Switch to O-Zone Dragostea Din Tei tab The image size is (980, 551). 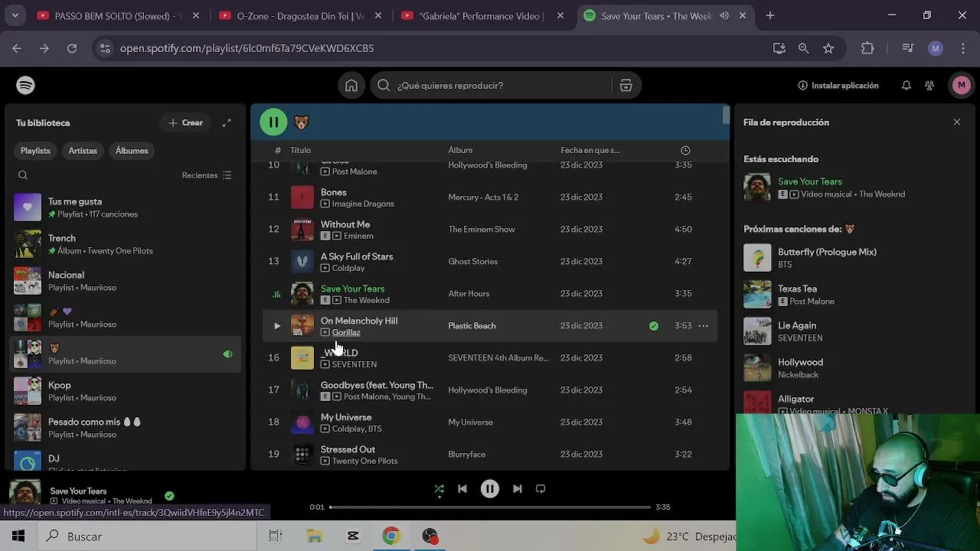pyautogui.click(x=300, y=15)
